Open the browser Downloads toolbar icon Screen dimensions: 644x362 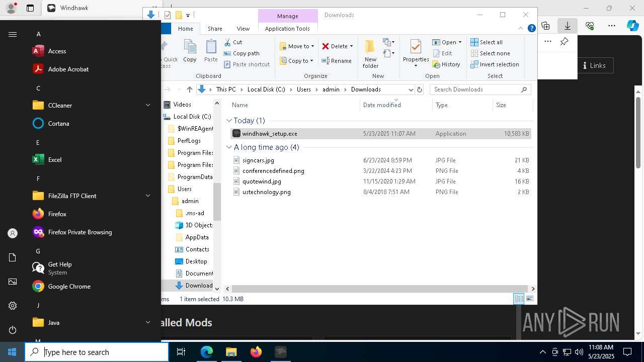point(568,26)
